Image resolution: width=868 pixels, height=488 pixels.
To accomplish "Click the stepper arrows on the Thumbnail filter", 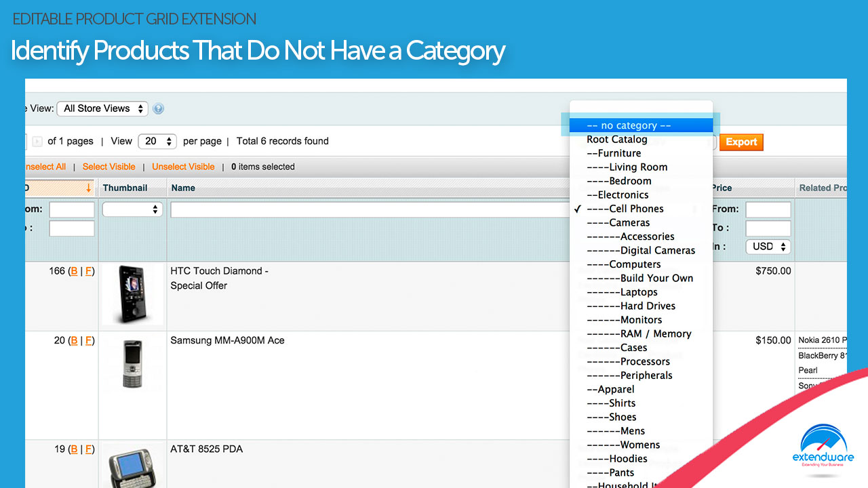I will tap(154, 209).
